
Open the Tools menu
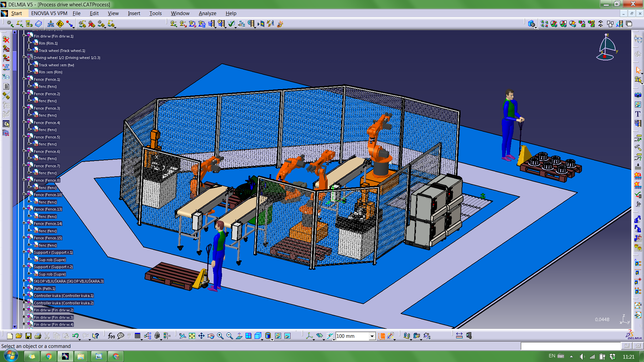point(156,13)
